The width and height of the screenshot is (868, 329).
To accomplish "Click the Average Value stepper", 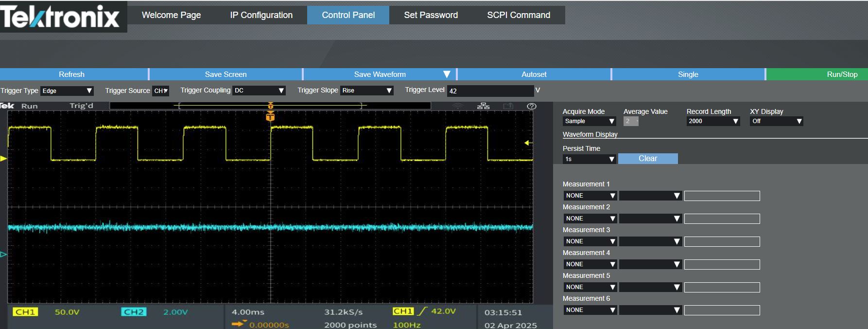I will coord(631,121).
